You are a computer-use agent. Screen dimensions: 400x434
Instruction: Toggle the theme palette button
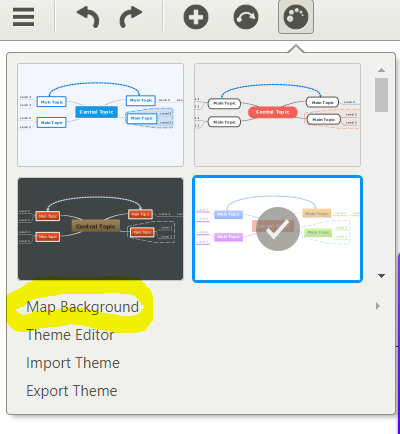coord(296,17)
